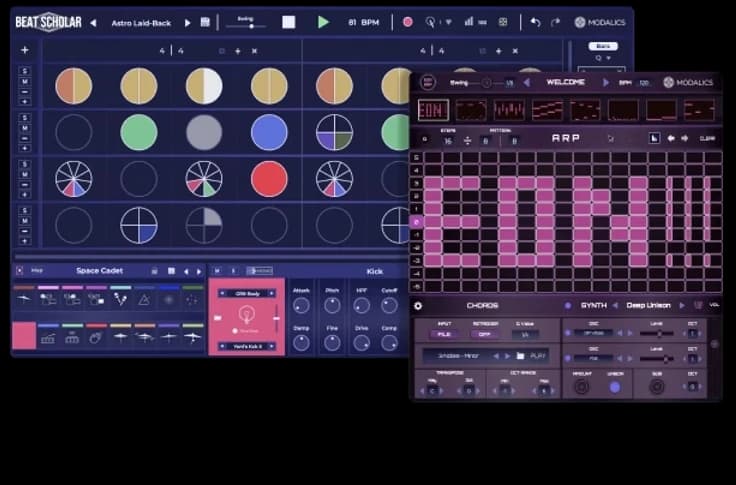The width and height of the screenshot is (736, 485).
Task: Select next synth preset after Deep Unison
Action: click(682, 305)
